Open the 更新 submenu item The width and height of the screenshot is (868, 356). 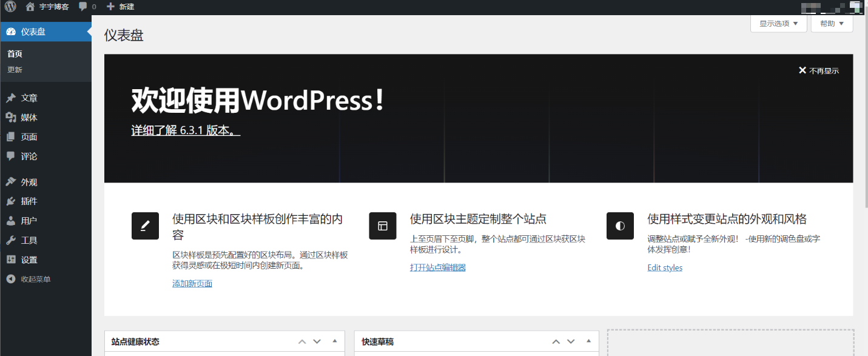tap(15, 70)
